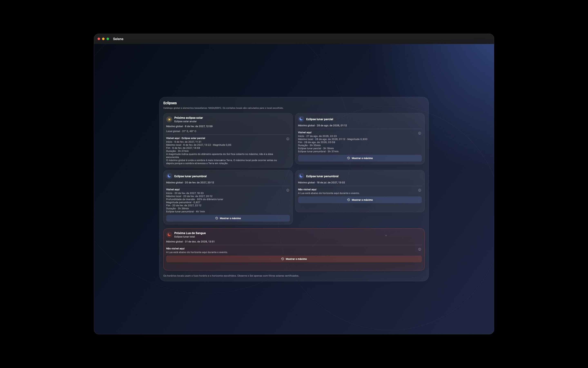Screen dimensions: 588x368
Task: Minimize the Selene window
Action: (103, 39)
